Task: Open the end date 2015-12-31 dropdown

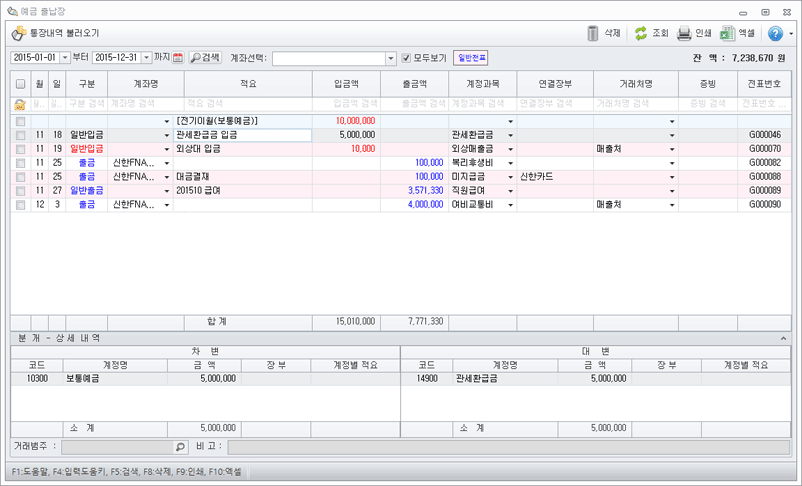Action: [x=147, y=58]
